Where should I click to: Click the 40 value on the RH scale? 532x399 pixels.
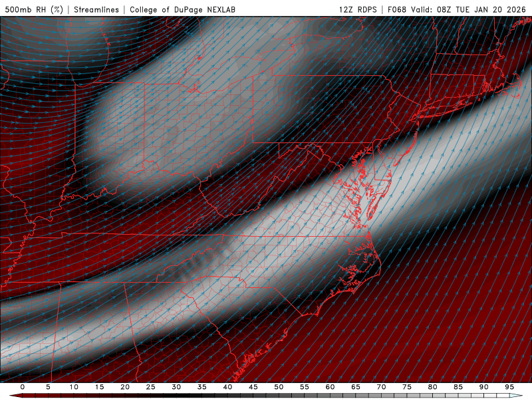coord(227,387)
